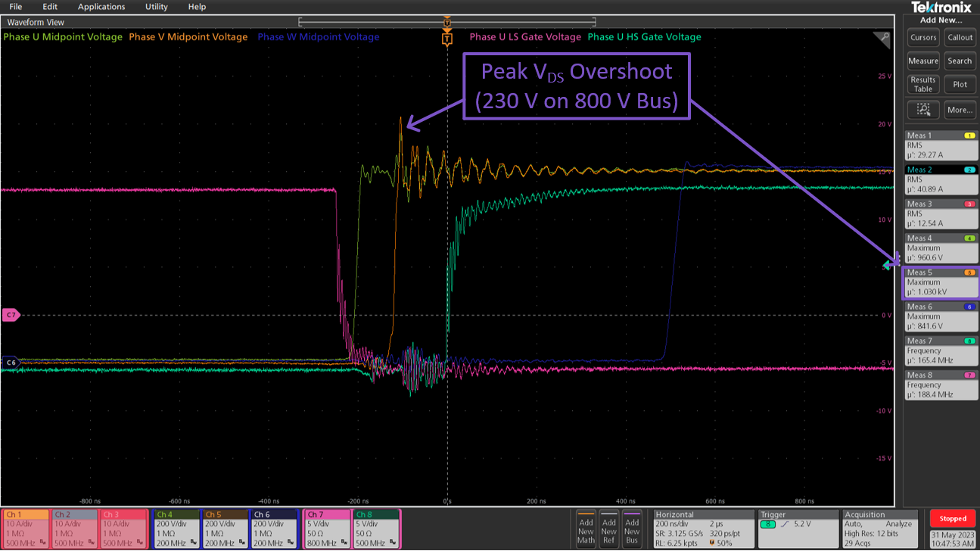Click the Add New Ref button
Viewport: 980px width, 551px height.
tap(608, 528)
